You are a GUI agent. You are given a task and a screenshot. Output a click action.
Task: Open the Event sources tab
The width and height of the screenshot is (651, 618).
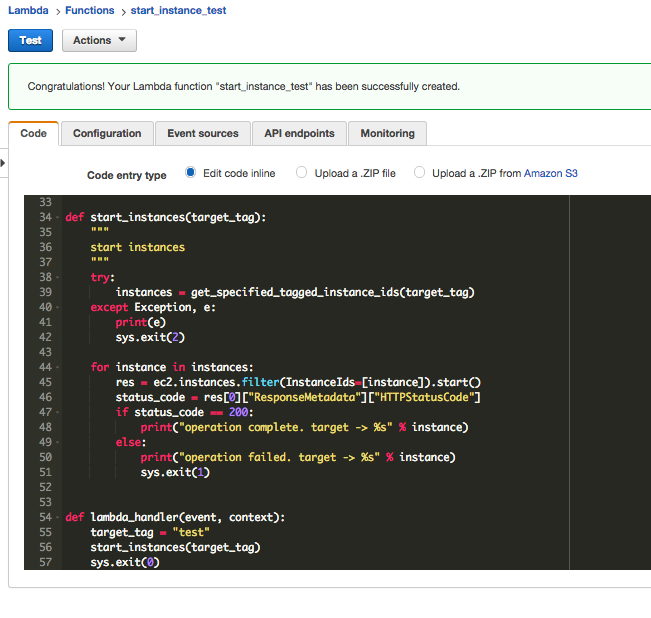click(x=203, y=133)
